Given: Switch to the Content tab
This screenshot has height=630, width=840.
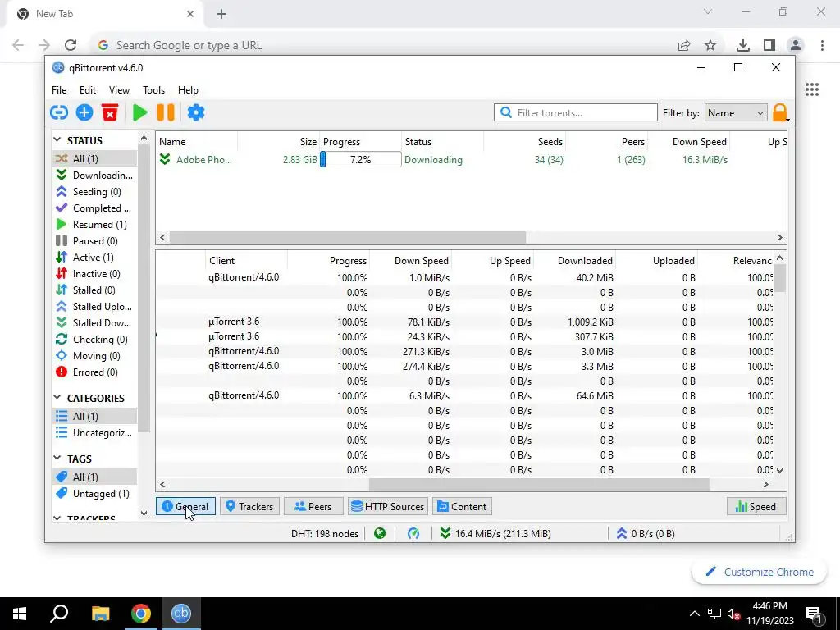Looking at the screenshot, I should [x=463, y=506].
